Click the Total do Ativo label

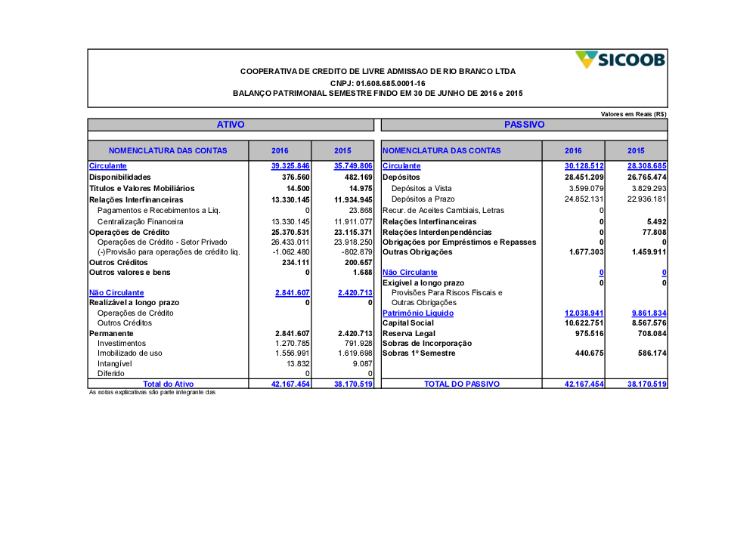(169, 384)
